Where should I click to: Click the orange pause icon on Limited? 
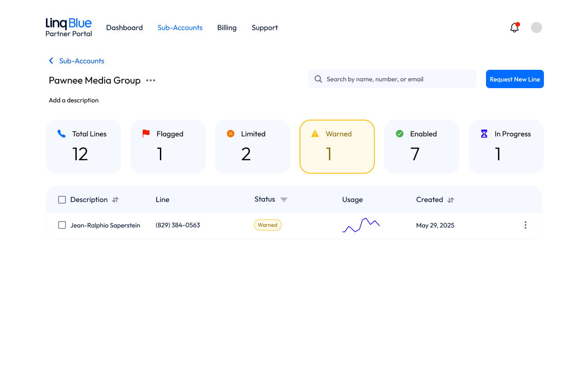coord(231,134)
